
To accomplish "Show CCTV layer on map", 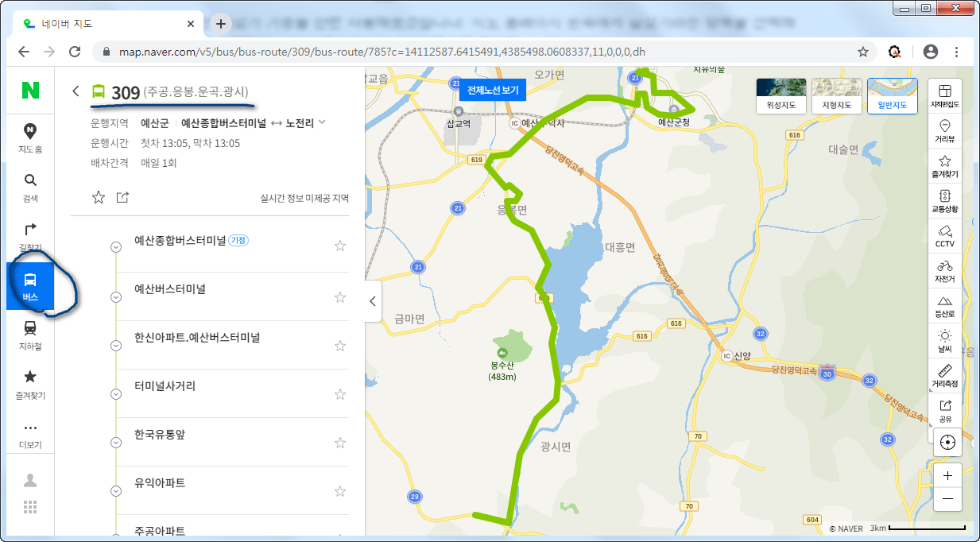I will pos(945,235).
